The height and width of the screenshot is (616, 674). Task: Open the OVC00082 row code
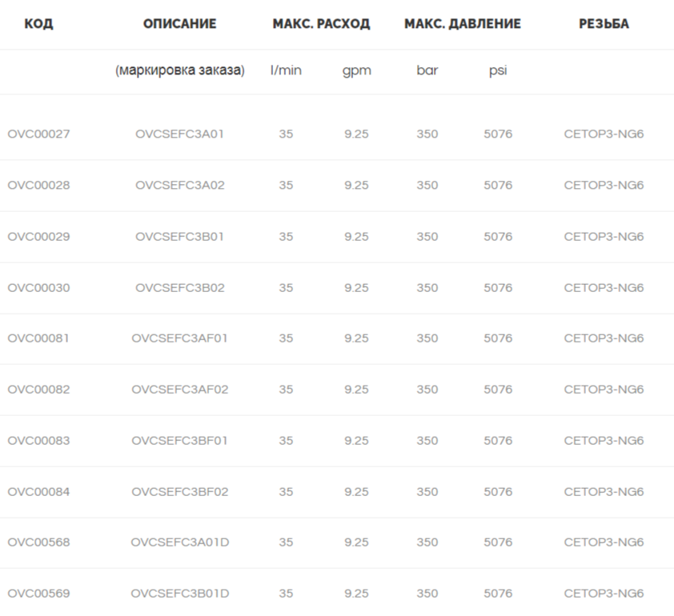coord(38,389)
